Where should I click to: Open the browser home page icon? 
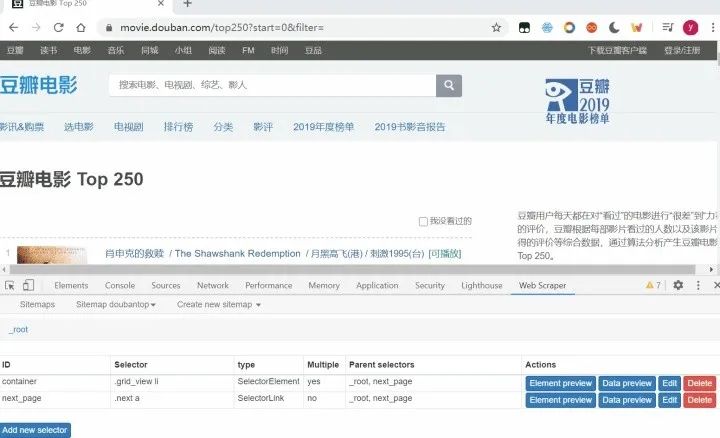(81, 28)
